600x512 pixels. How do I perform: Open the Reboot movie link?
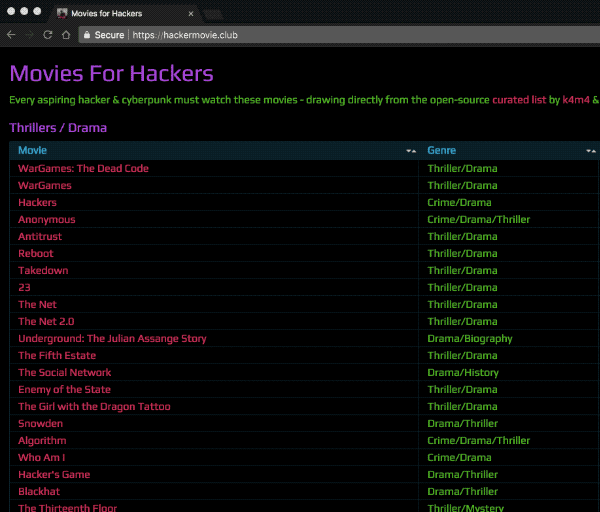36,253
